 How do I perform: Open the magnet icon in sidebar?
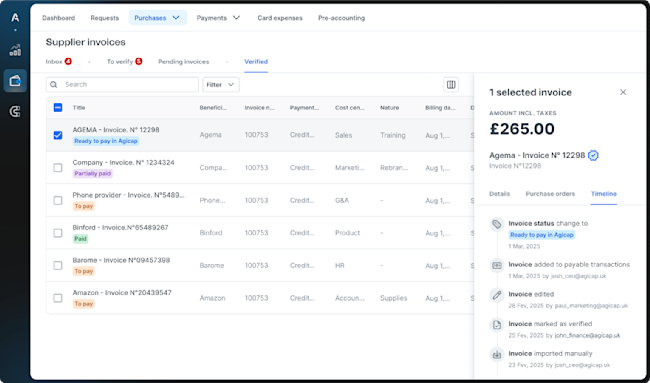point(15,112)
